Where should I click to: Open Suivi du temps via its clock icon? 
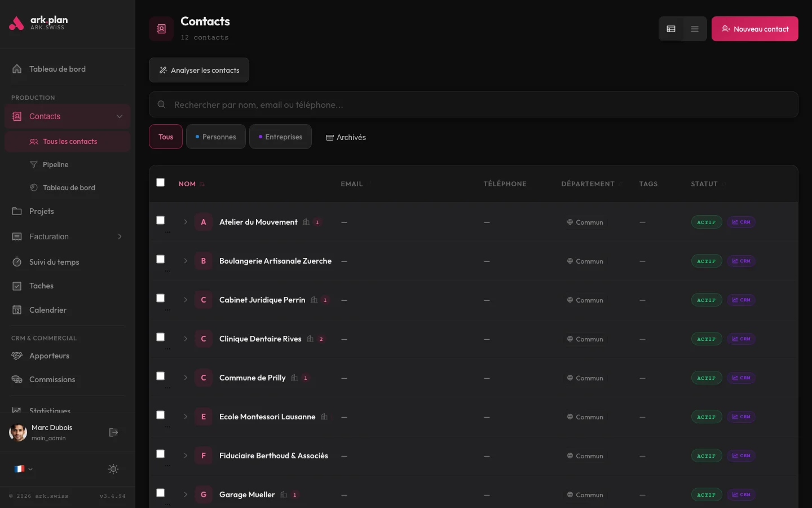click(16, 262)
